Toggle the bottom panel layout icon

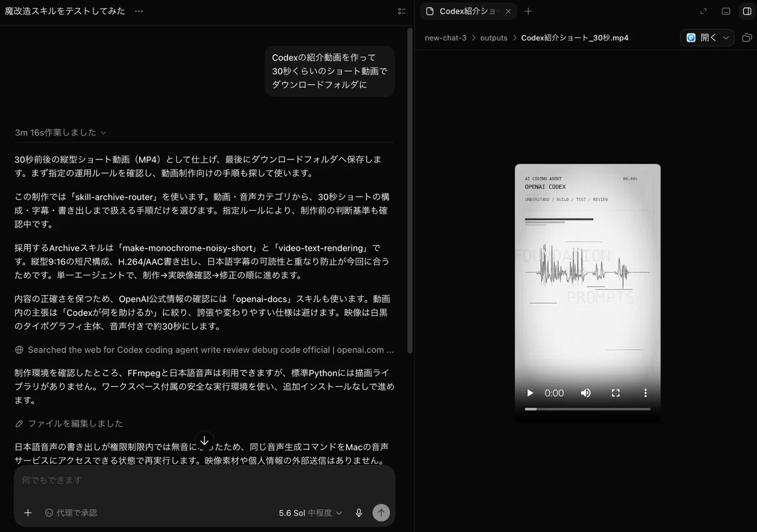tap(726, 11)
